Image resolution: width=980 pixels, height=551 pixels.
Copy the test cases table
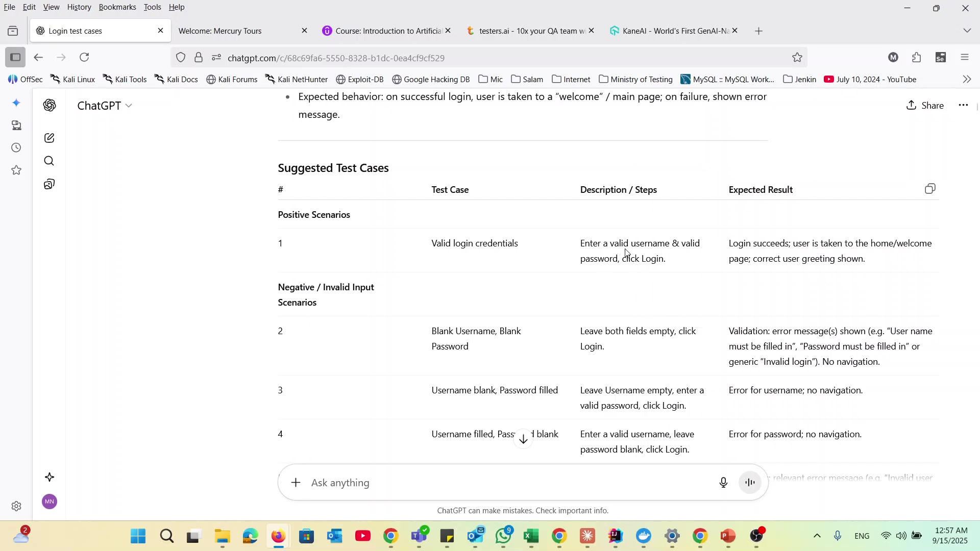click(x=930, y=189)
